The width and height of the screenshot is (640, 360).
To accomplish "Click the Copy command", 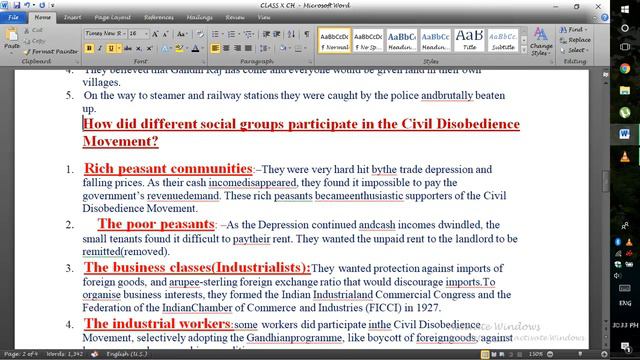I will pos(34,41).
